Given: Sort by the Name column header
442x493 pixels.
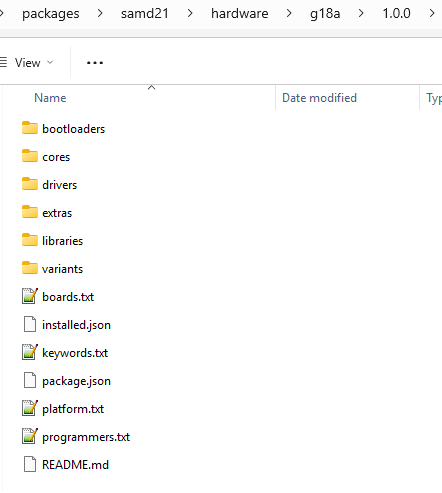Looking at the screenshot, I should point(50,98).
